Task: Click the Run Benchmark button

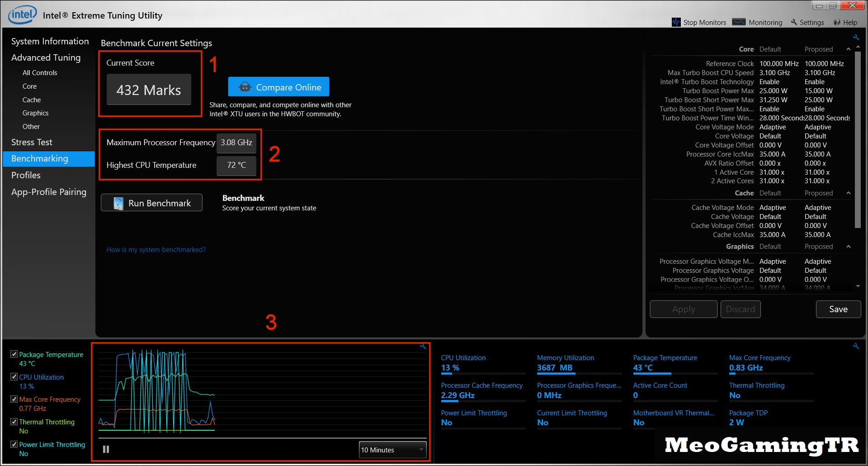Action: (151, 203)
